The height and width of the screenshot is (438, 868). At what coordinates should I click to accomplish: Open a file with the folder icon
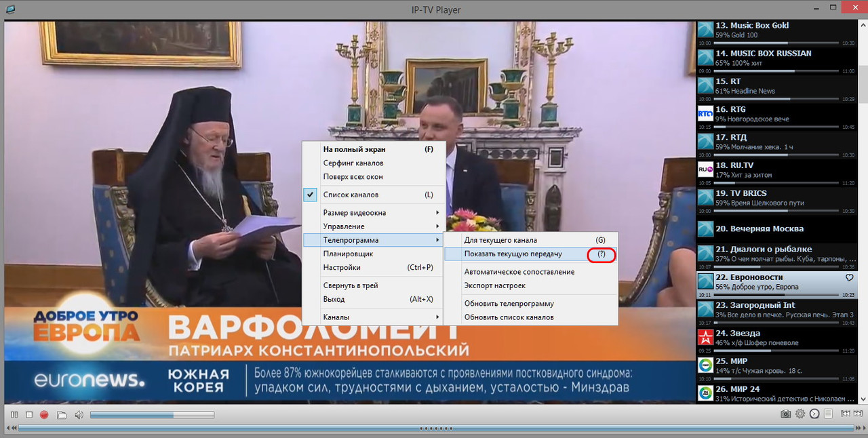[62, 414]
